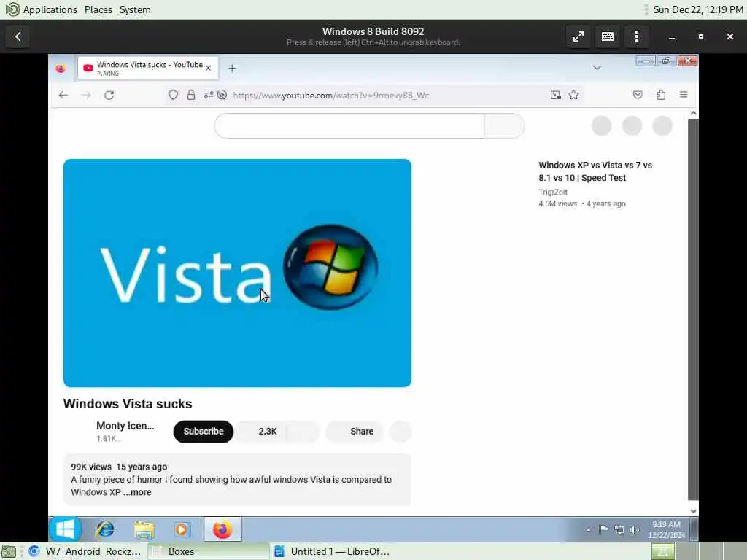Click the YouTube search button
The width and height of the screenshot is (747, 560).
[x=504, y=126]
